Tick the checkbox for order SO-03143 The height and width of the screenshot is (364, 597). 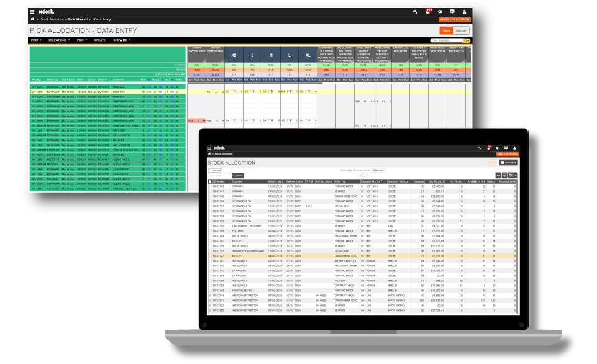[x=210, y=186]
